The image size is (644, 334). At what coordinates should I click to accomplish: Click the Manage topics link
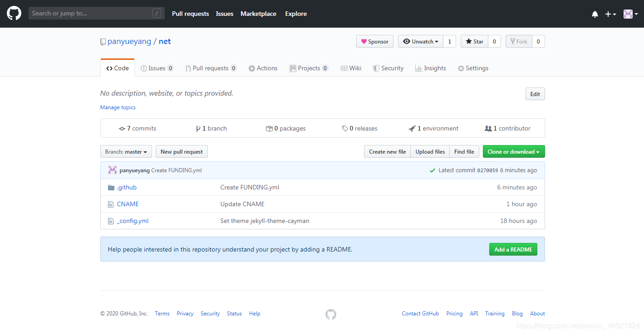(118, 107)
